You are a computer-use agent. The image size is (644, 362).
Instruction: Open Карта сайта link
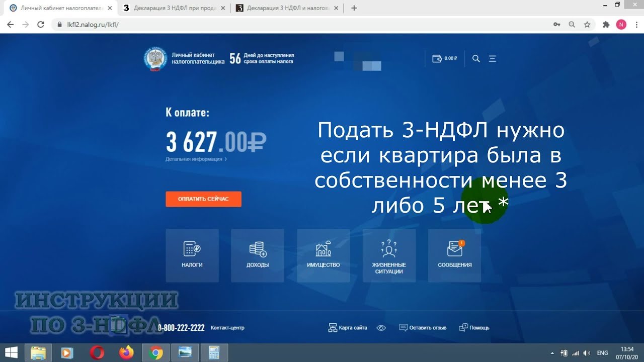[x=348, y=328]
